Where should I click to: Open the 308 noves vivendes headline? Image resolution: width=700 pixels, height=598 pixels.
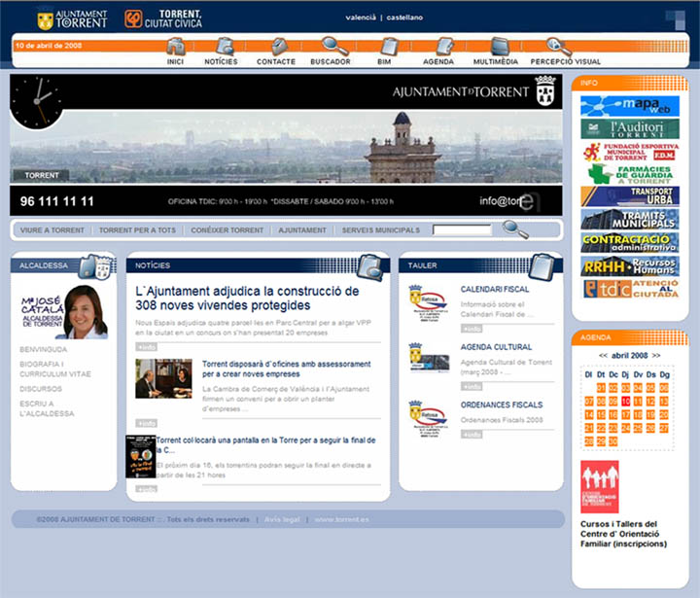(x=248, y=298)
